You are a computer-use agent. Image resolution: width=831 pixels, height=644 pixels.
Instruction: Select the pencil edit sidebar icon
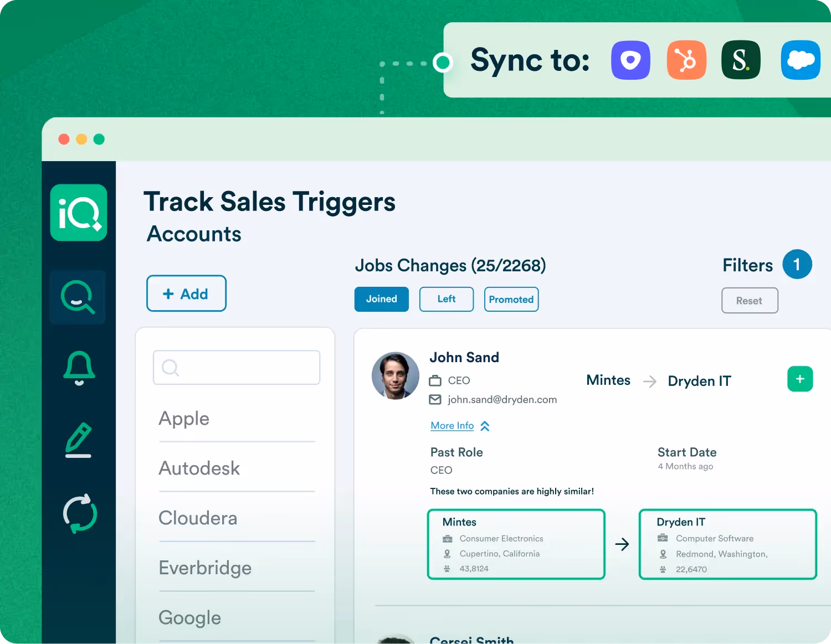[x=79, y=440]
